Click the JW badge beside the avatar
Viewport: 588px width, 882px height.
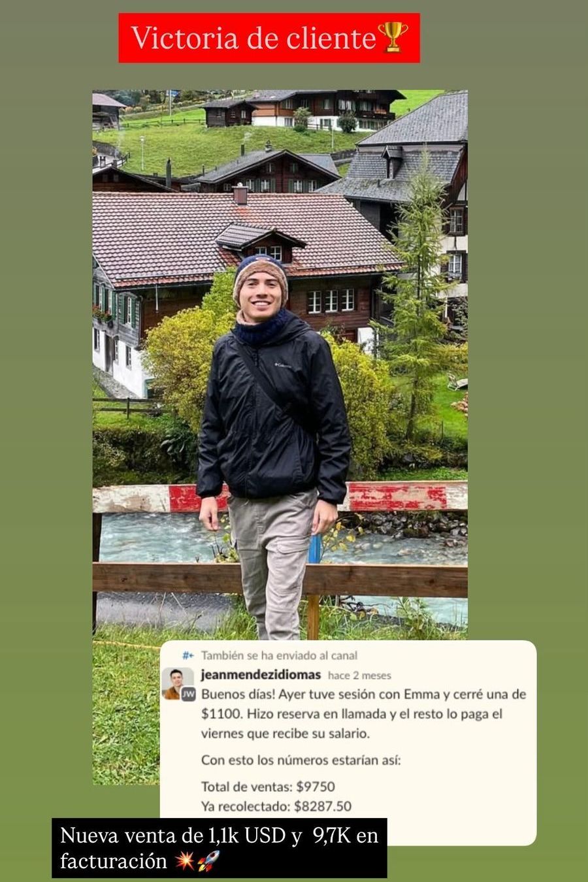pyautogui.click(x=188, y=694)
